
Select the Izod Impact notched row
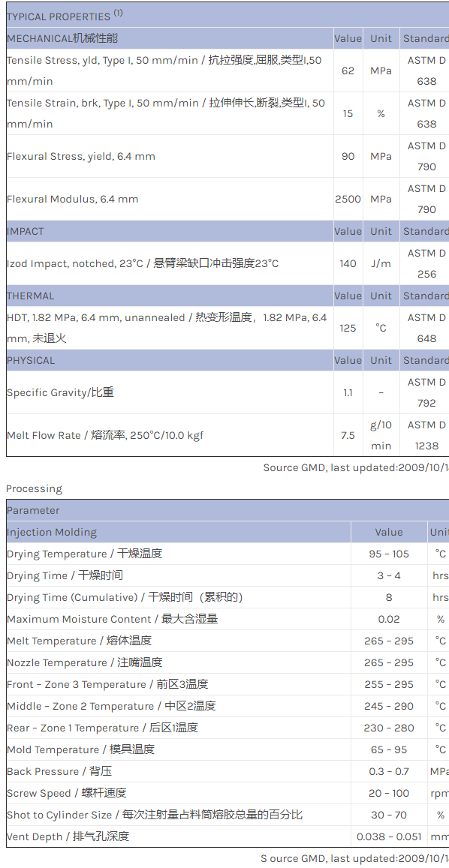pos(228,263)
